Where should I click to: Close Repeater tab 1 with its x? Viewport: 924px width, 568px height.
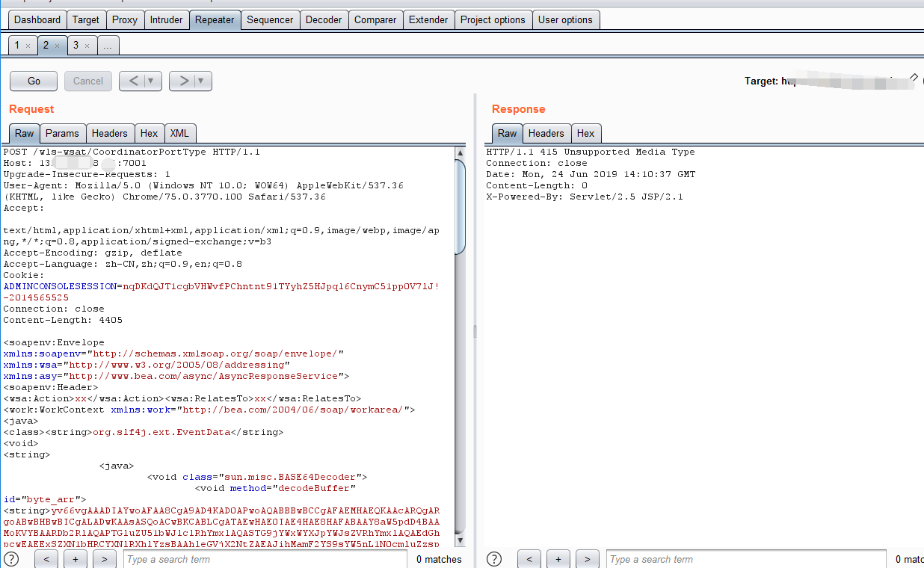coord(28,46)
